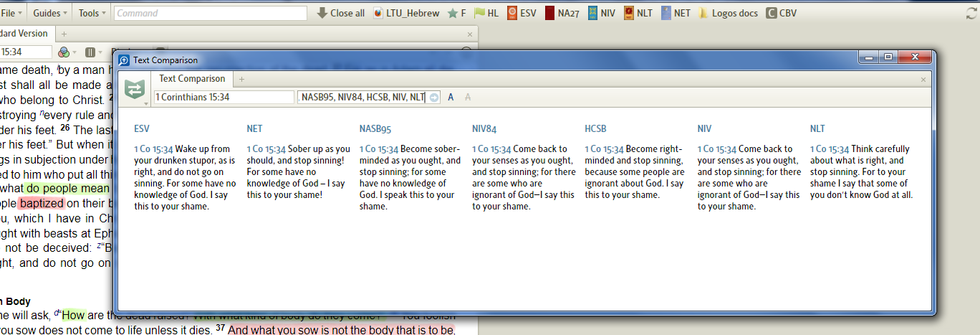Click the 1 Co 15:34 link under HCSB
Screen dimensions: 980x335
(604, 149)
